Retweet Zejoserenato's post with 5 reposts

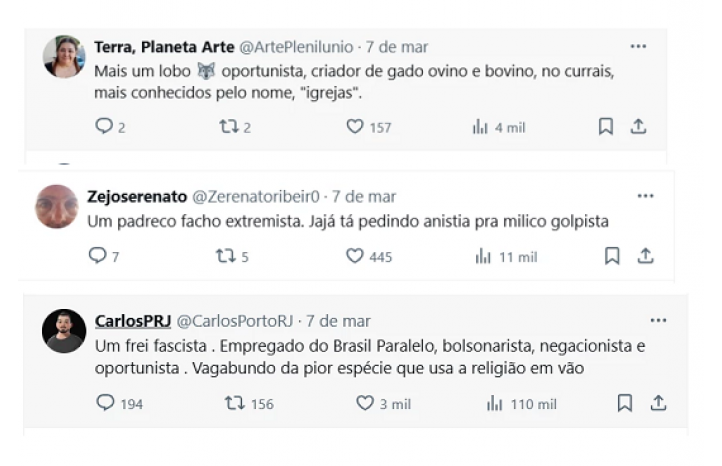click(225, 256)
